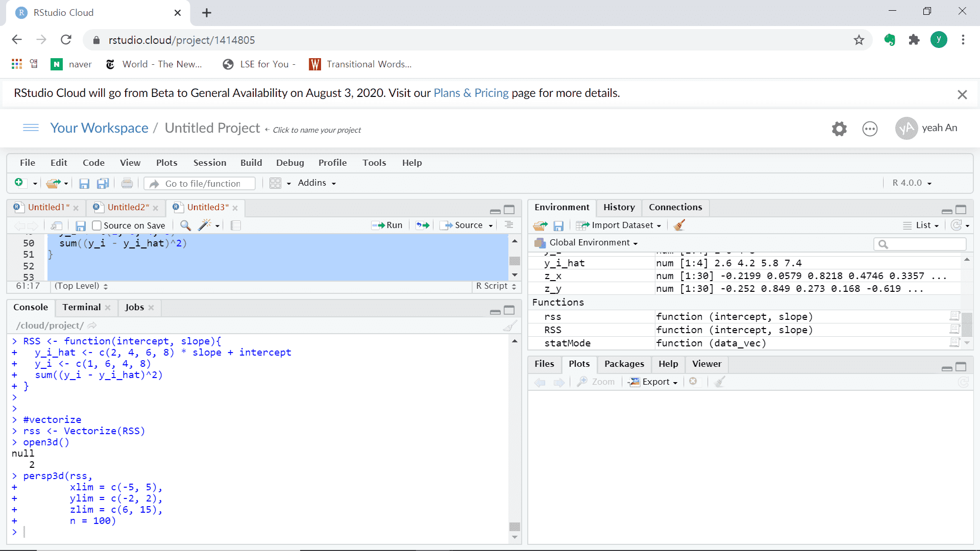Viewport: 980px width, 551px height.
Task: Click the Go to file/function field
Action: [x=203, y=183]
